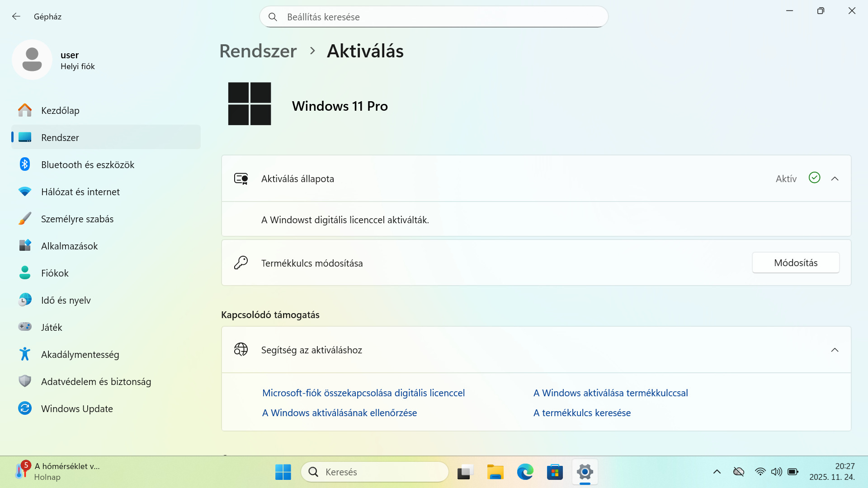Viewport: 868px width, 488px height.
Task: Open Adatvédelem és biztonság settings
Action: point(96,381)
